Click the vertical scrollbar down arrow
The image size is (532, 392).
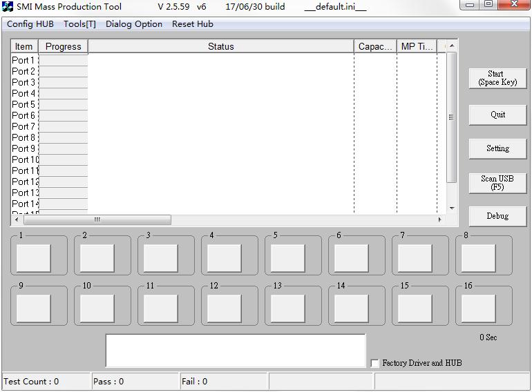[x=453, y=208]
